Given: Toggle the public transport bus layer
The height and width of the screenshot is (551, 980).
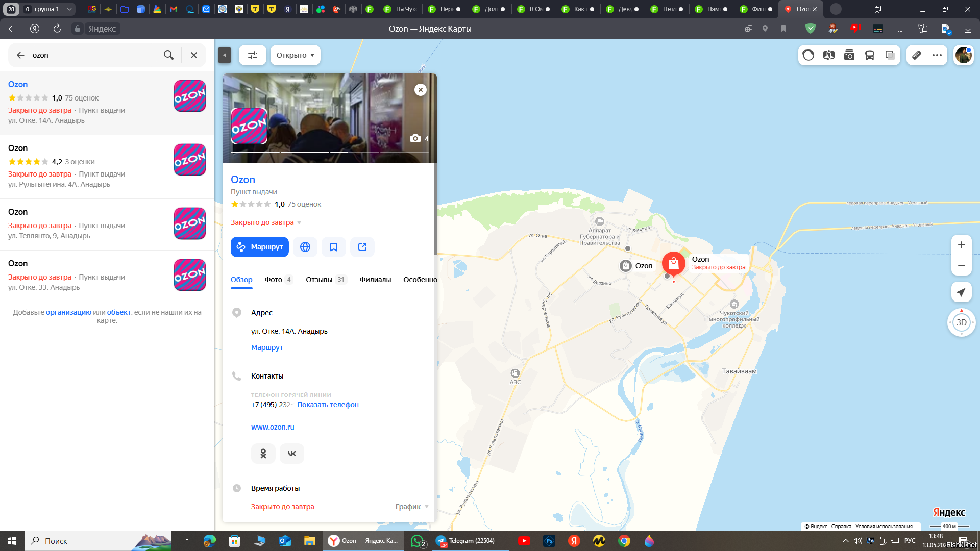Looking at the screenshot, I should point(870,55).
